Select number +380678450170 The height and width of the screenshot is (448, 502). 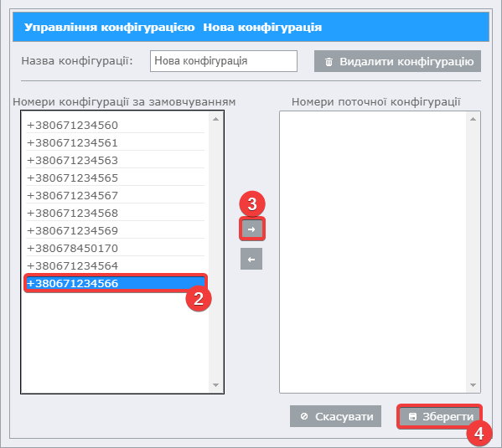(x=116, y=249)
